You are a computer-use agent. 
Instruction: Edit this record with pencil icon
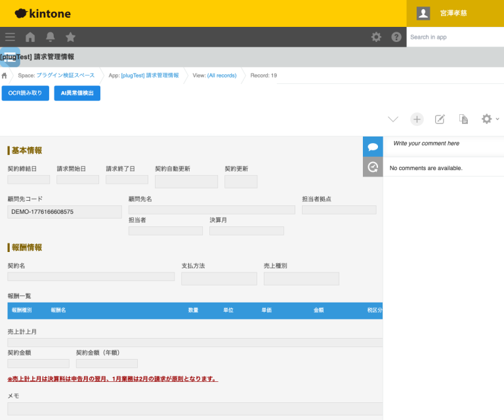pos(440,119)
